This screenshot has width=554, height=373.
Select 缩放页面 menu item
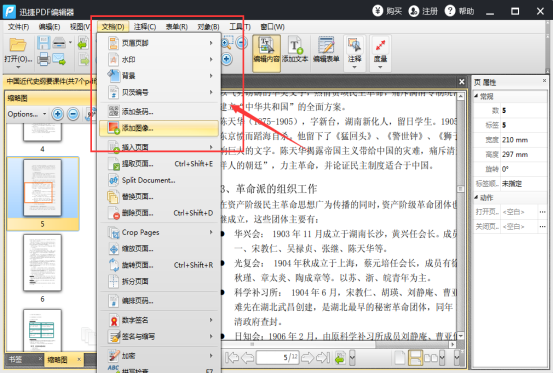pos(159,249)
